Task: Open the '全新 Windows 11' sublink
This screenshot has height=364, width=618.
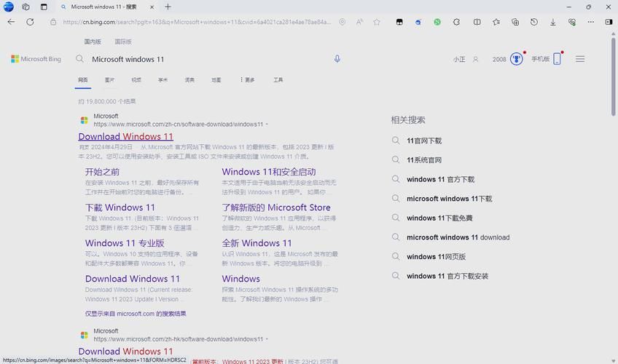Action: pos(257,243)
